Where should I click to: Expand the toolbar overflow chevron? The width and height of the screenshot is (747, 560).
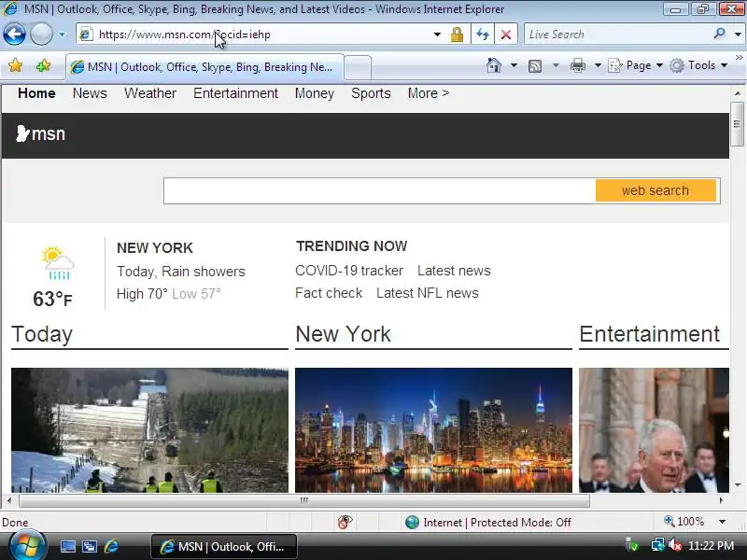(x=739, y=58)
